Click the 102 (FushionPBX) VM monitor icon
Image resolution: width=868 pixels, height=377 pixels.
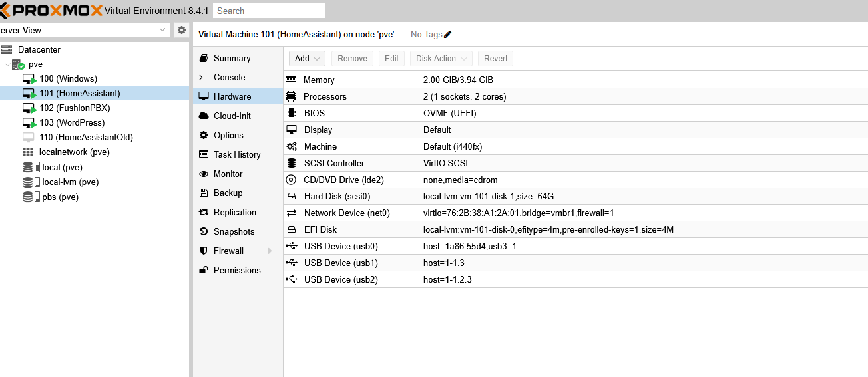(x=29, y=108)
